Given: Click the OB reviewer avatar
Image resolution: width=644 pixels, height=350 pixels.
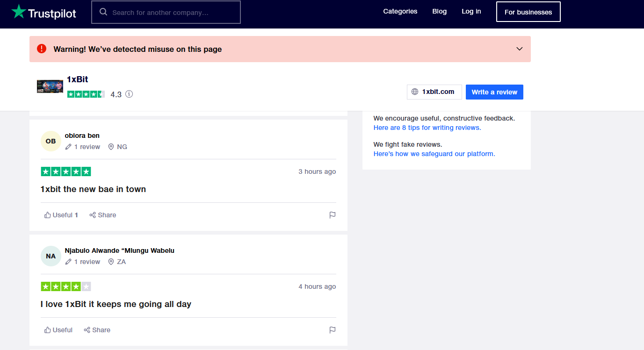Looking at the screenshot, I should pyautogui.click(x=51, y=141).
